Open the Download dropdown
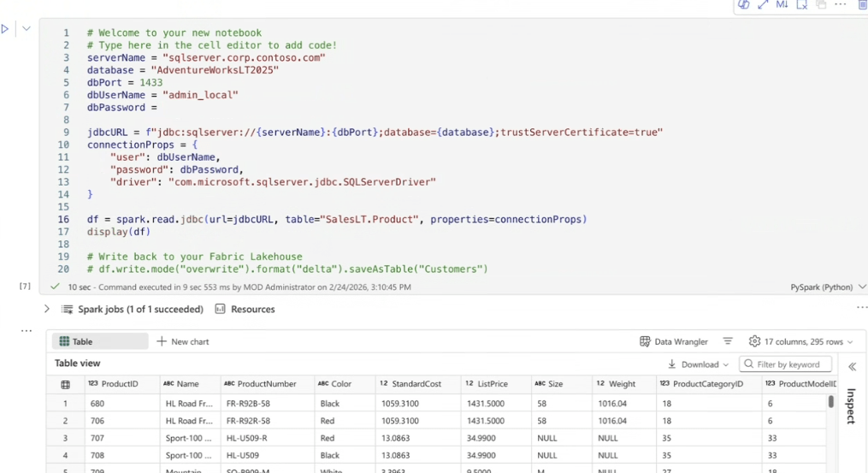 [x=700, y=364]
